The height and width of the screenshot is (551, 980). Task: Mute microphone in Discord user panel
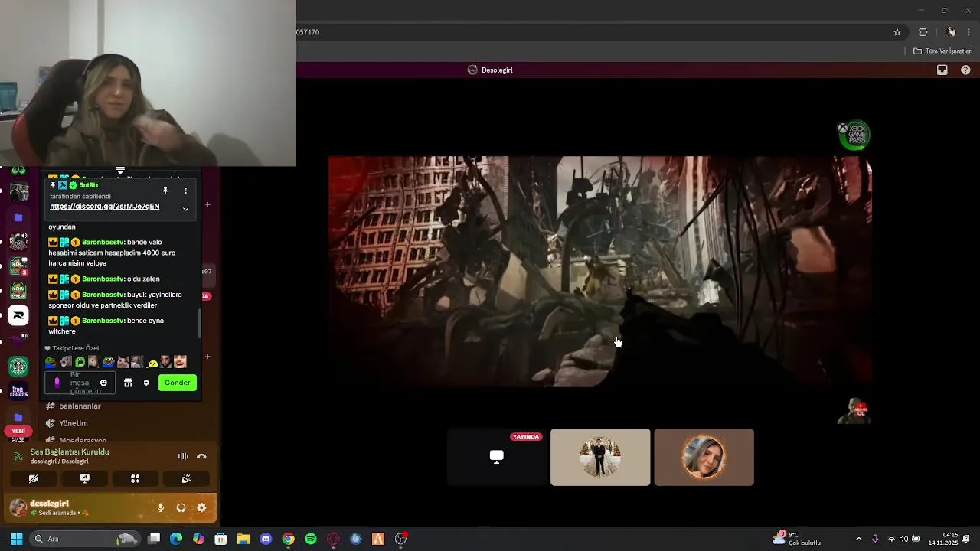tap(161, 507)
